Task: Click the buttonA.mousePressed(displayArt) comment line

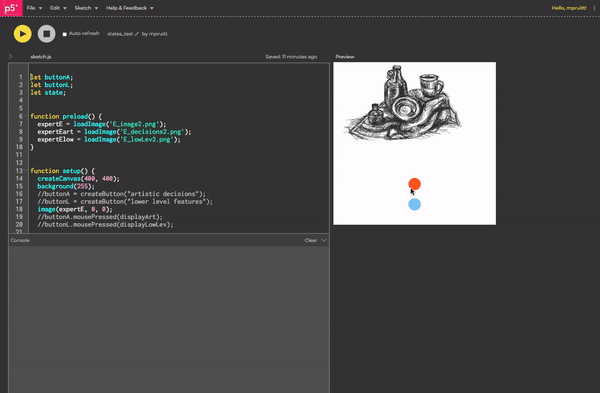Action: (100, 217)
